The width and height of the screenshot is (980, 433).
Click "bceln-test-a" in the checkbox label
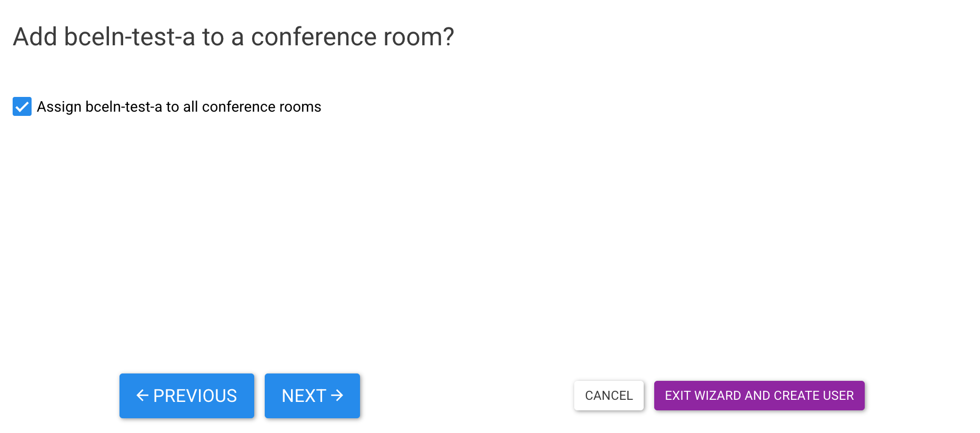(124, 107)
